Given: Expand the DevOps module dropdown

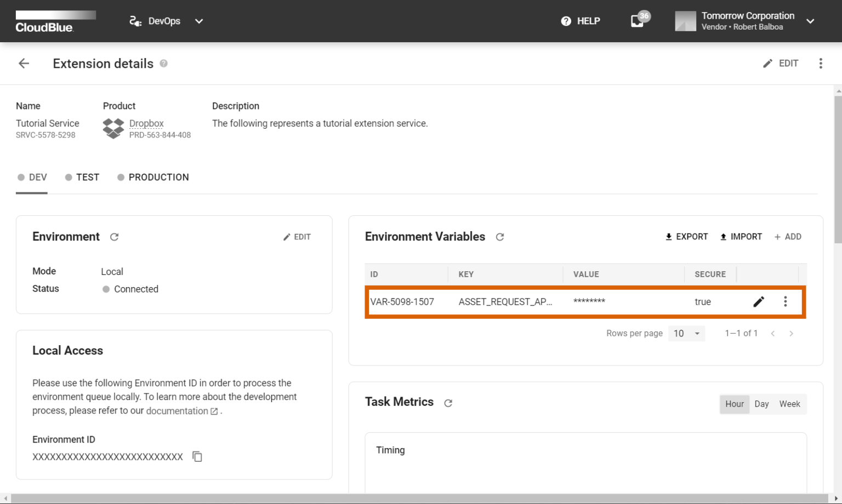Looking at the screenshot, I should [166, 21].
